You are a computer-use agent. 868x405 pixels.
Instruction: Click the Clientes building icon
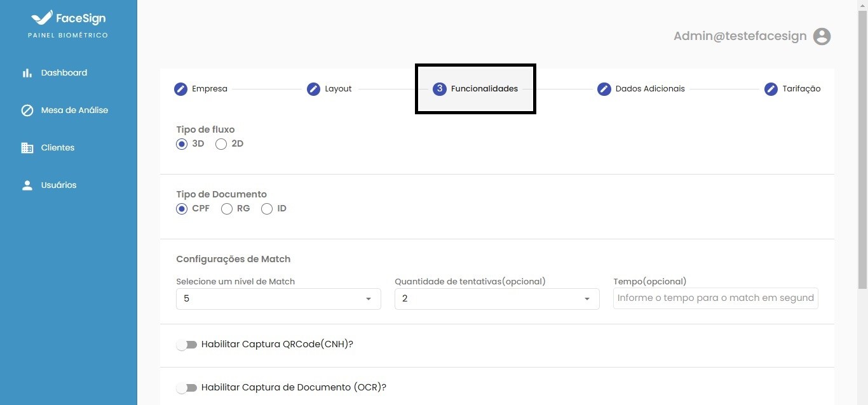click(x=27, y=148)
